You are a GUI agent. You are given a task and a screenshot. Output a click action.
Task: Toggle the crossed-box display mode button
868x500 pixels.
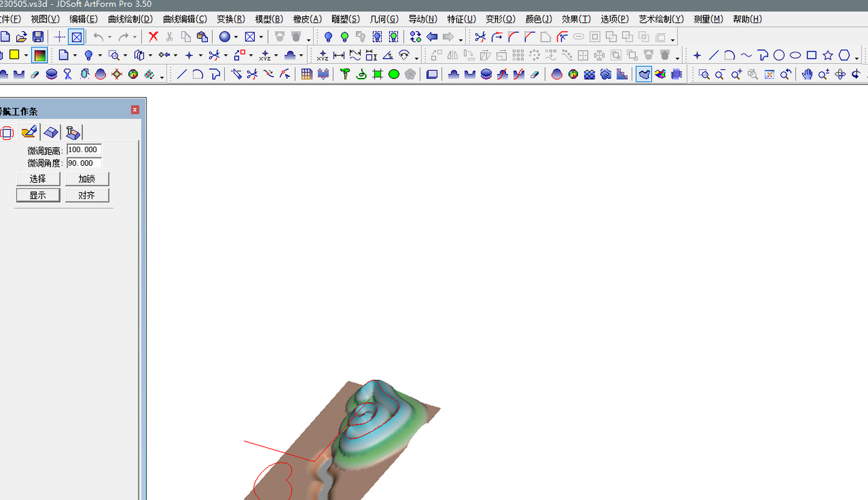coord(77,37)
